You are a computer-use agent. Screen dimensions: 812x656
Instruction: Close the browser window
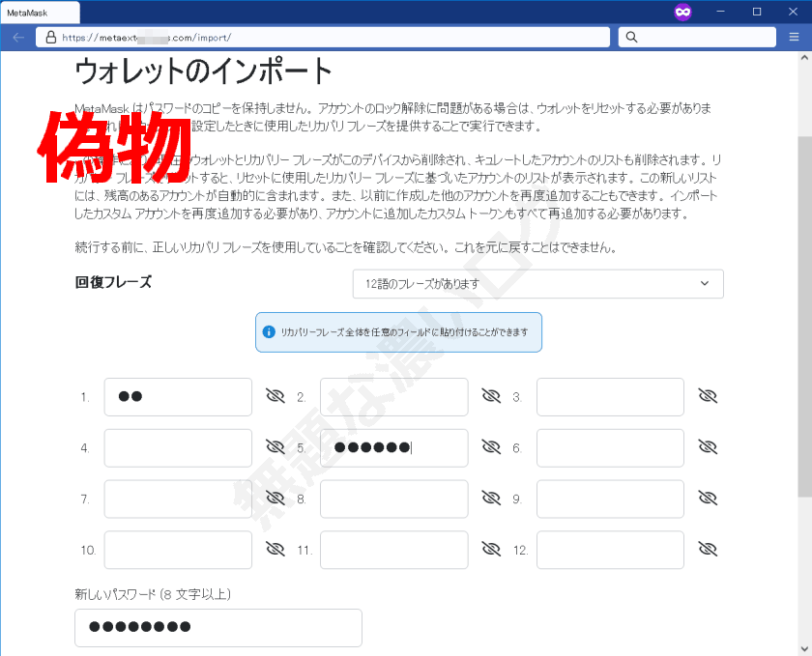pos(793,12)
